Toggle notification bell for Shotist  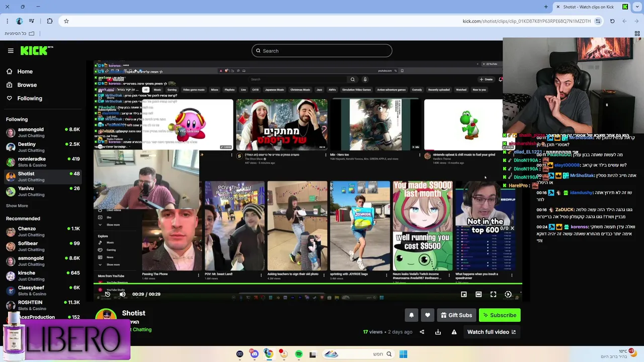tap(412, 315)
